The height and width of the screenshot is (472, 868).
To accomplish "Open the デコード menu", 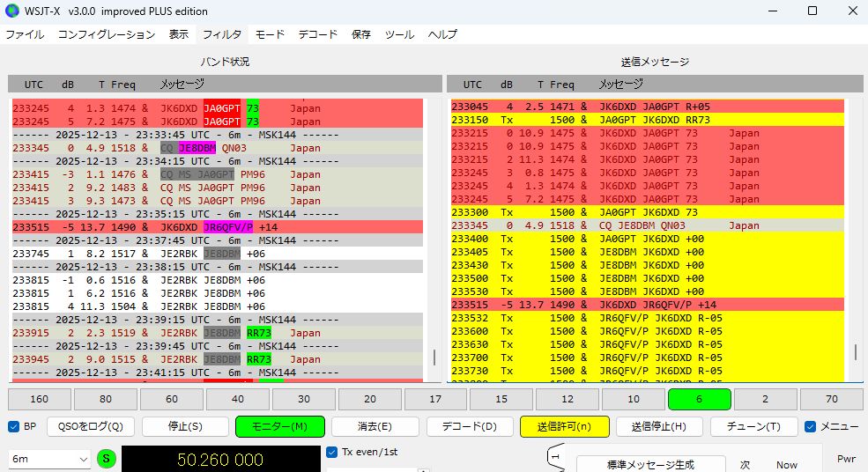I will [x=318, y=34].
